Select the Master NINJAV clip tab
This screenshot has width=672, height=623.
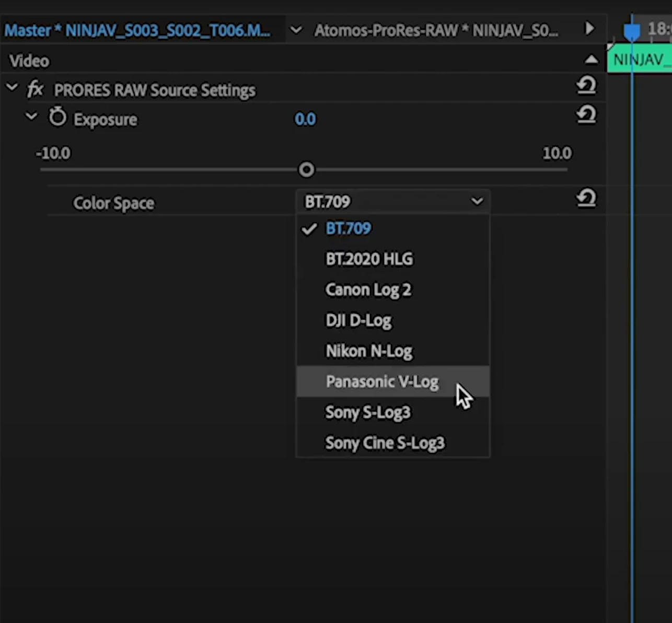click(137, 30)
